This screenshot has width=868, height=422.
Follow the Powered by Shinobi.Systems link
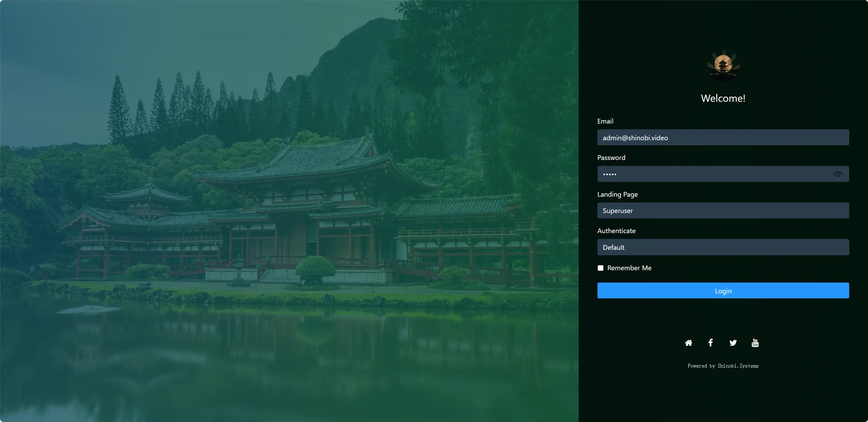click(x=723, y=366)
